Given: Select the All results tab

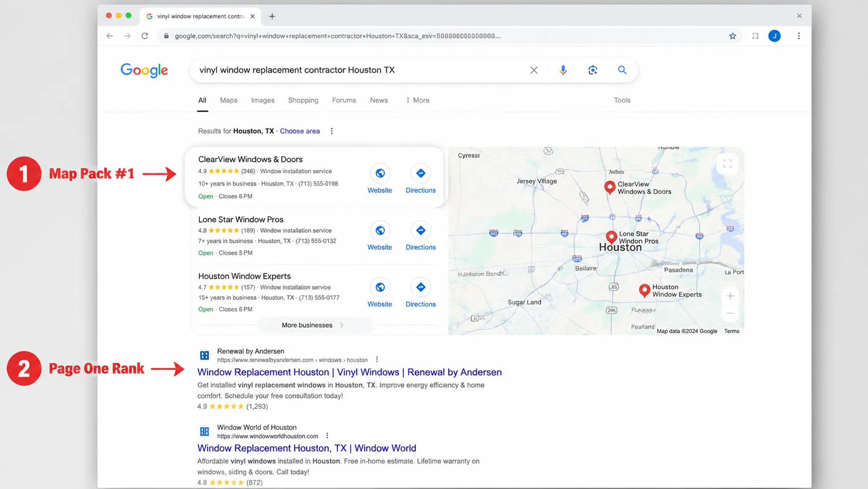Looking at the screenshot, I should (x=202, y=100).
